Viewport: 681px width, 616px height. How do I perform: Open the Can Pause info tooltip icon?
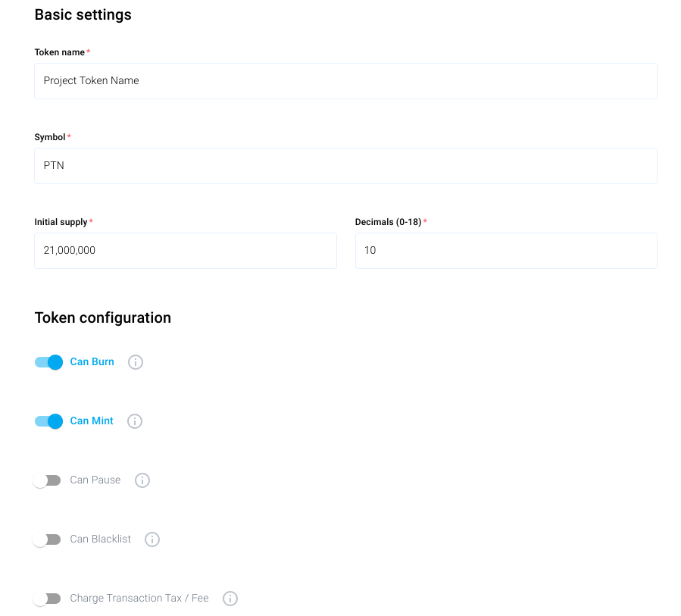point(142,480)
